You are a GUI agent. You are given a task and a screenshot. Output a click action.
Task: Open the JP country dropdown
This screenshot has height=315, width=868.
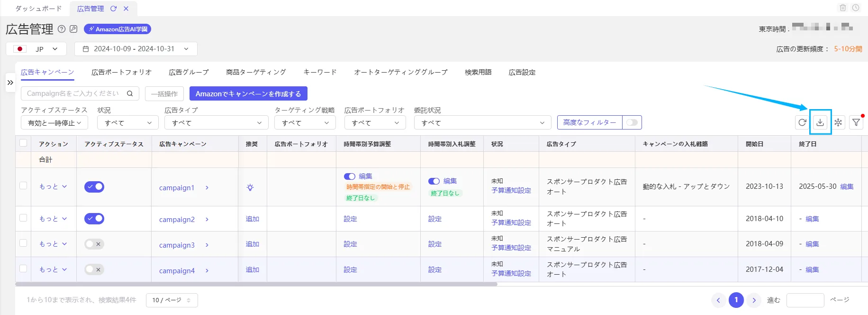[x=36, y=49]
